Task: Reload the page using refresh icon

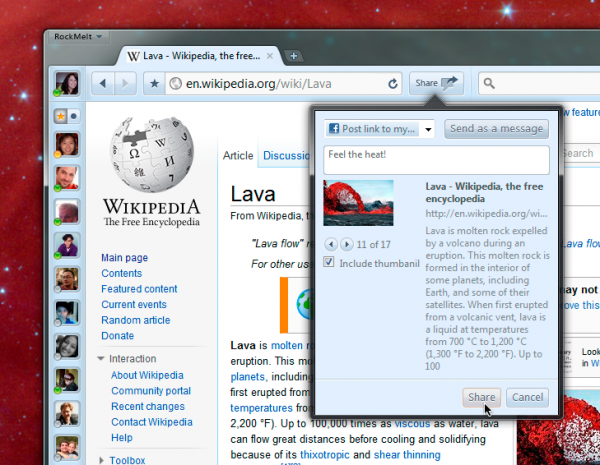Action: [393, 84]
